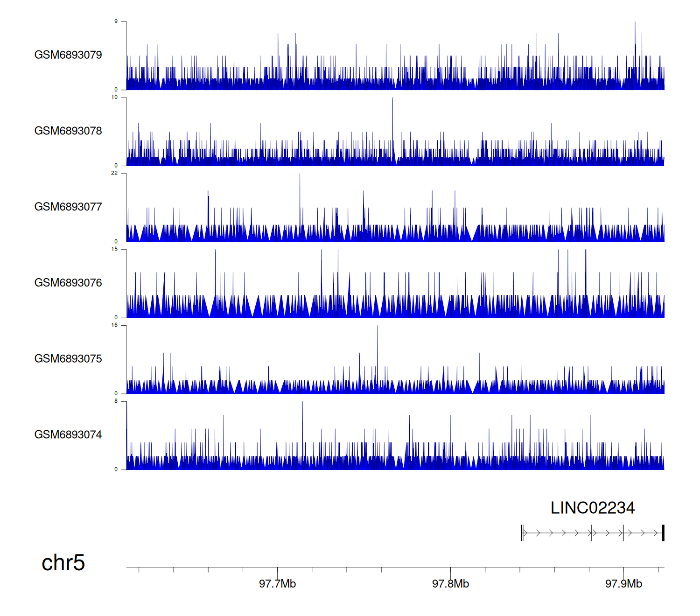
Task: Click the thick last exon of LINC02234
Action: tap(663, 533)
